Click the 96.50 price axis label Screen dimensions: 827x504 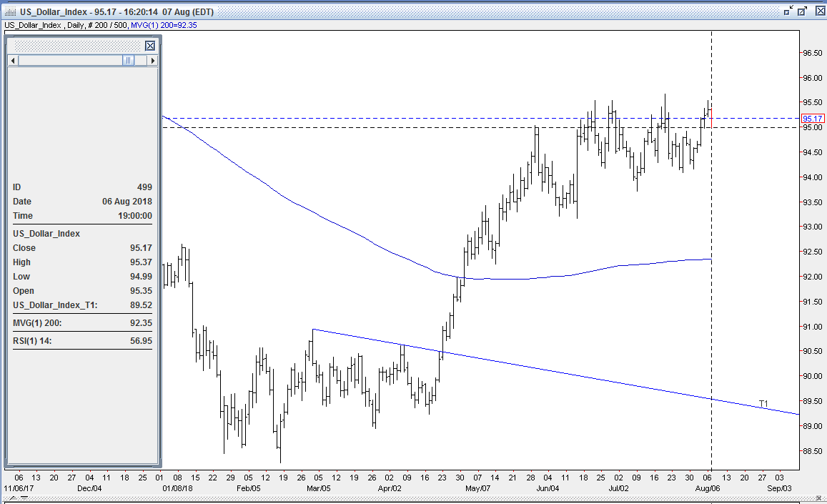coord(812,53)
